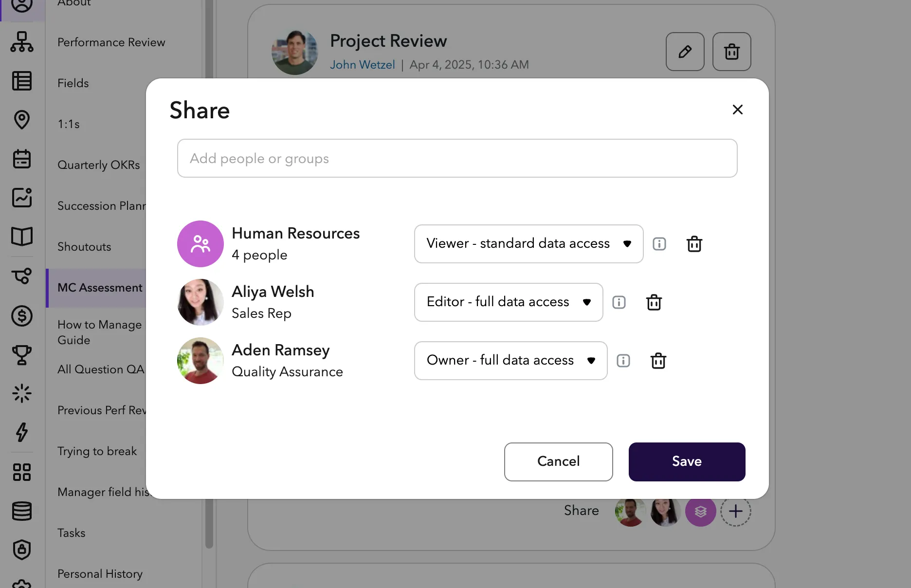Click John Wetzel's avatar photo
Viewport: 911px width, 588px height.
click(x=295, y=52)
